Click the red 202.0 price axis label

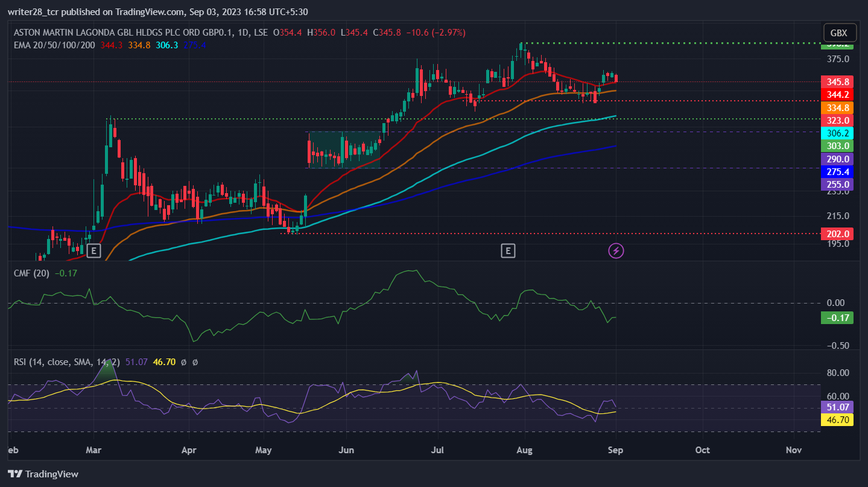[837, 234]
